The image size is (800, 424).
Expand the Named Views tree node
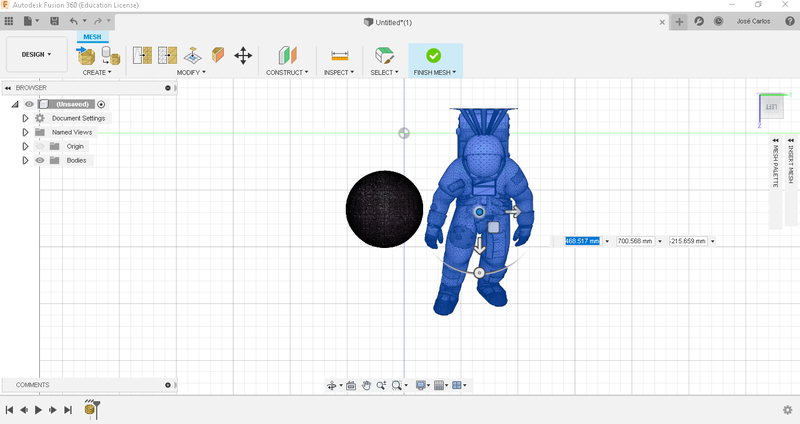25,132
